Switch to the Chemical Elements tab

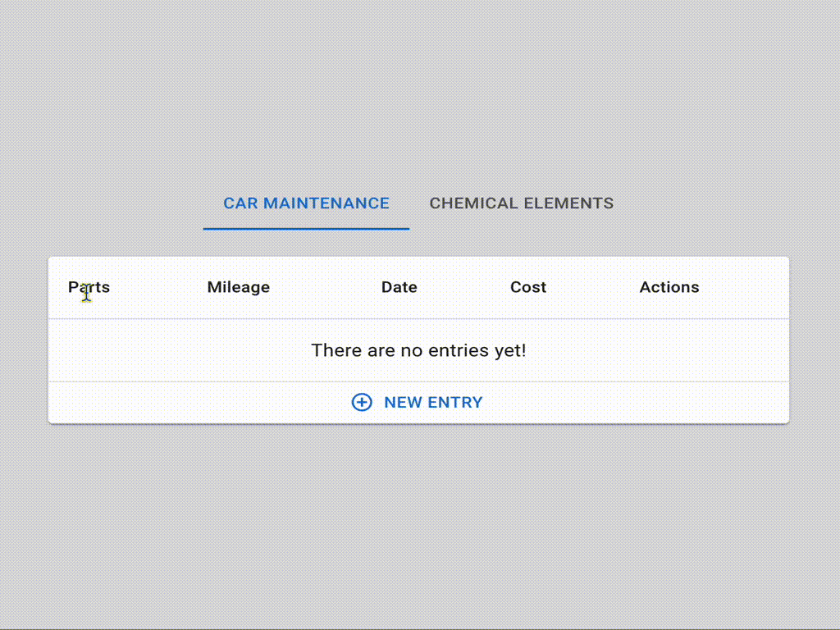tap(521, 203)
